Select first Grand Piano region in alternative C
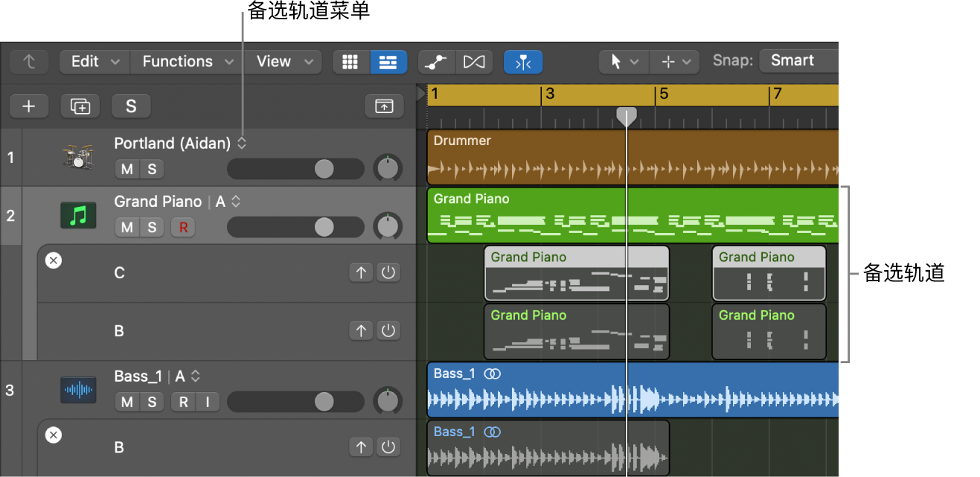The width and height of the screenshot is (980, 477). point(577,273)
